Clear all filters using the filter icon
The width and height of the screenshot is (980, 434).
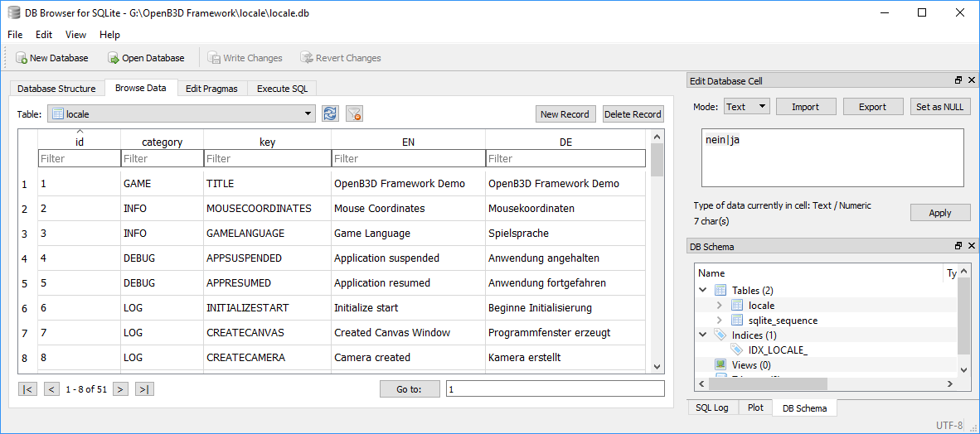coord(354,114)
